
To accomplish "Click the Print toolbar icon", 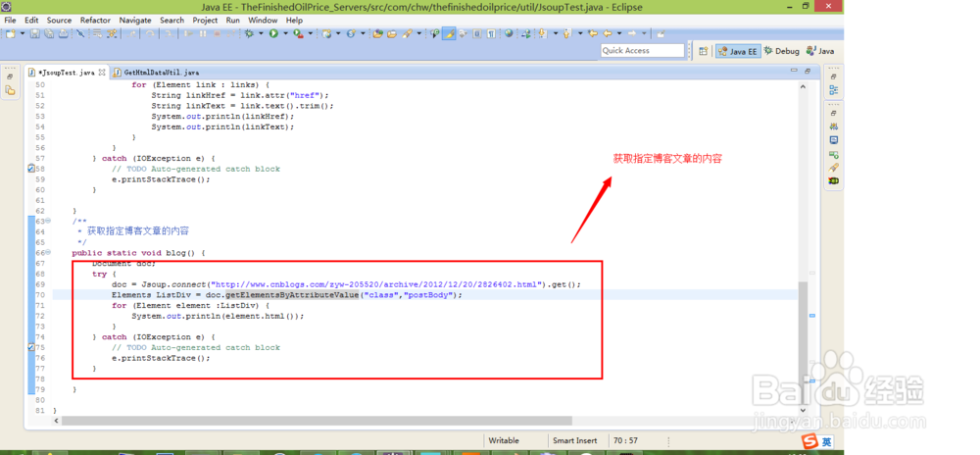I will point(63,33).
